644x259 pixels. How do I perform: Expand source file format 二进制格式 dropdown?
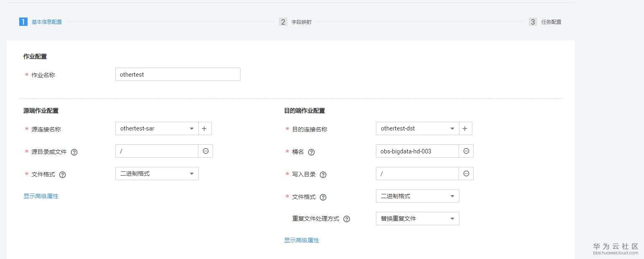(x=157, y=174)
